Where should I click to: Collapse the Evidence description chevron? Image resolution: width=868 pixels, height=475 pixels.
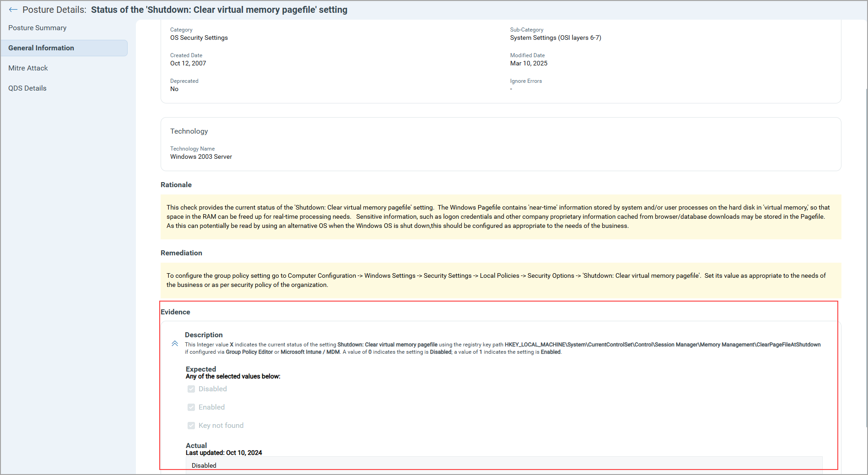(x=175, y=344)
